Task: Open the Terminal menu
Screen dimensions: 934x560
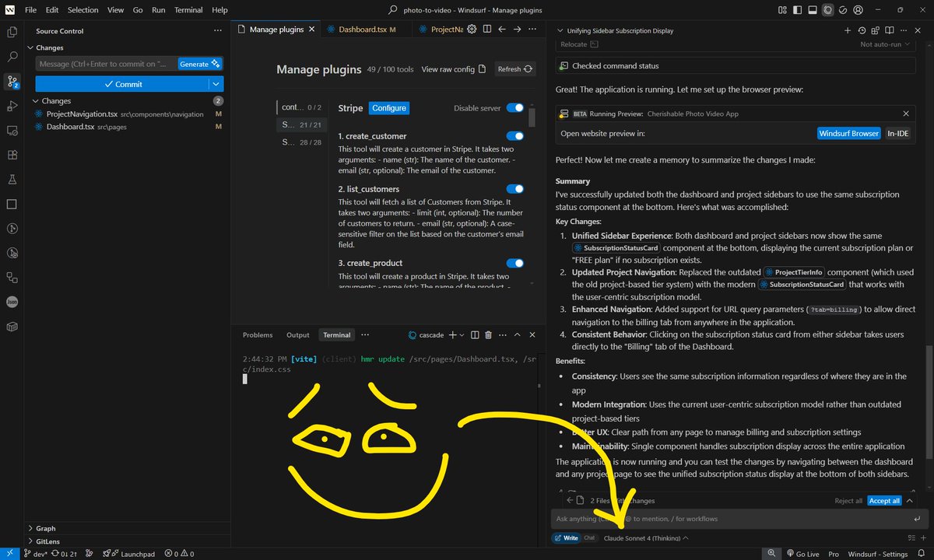Action: coord(188,10)
